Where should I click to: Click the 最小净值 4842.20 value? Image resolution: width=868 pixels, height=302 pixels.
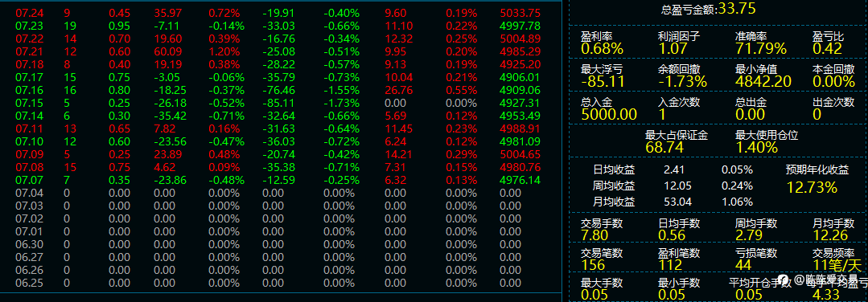point(763,81)
